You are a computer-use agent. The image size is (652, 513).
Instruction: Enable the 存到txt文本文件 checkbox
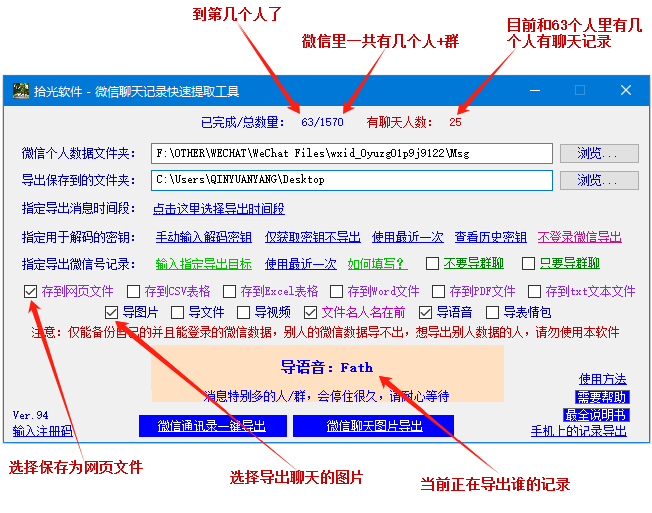534,291
